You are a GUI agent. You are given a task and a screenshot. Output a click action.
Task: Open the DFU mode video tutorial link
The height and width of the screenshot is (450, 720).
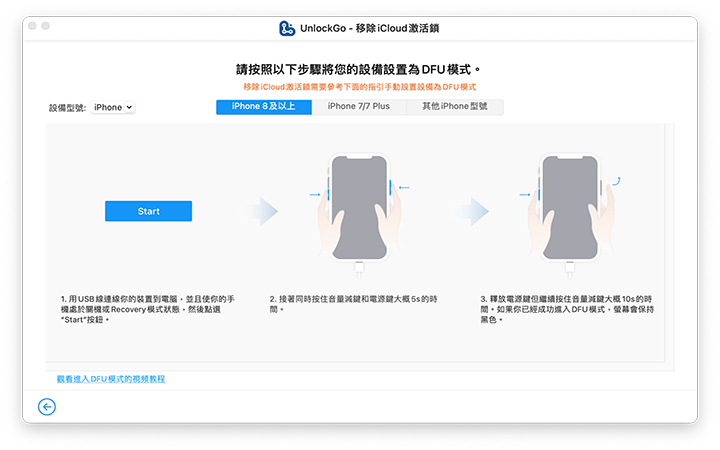point(111,379)
